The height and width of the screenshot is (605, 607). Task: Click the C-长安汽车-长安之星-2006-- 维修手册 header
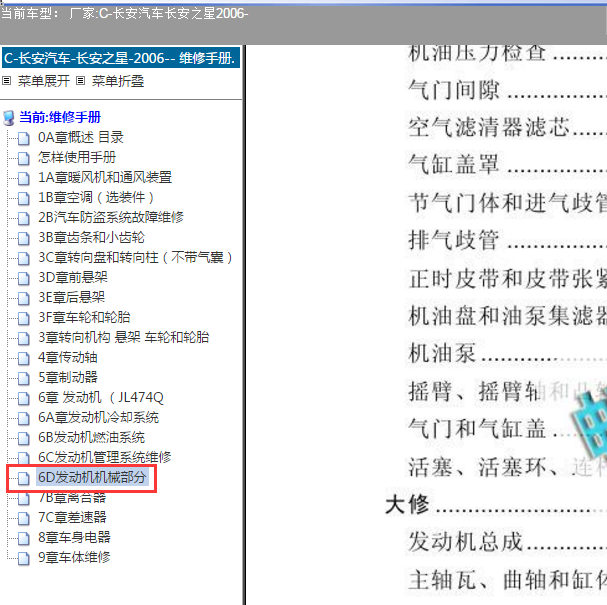coord(121,58)
